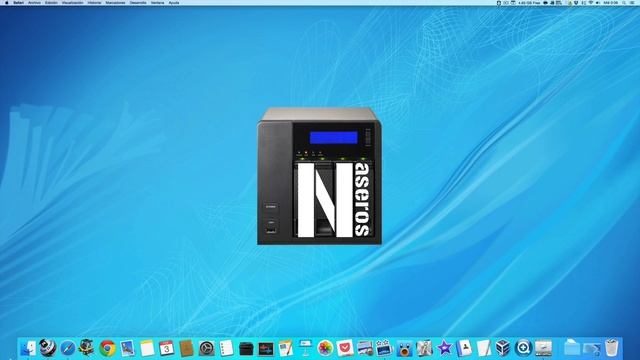Screen dimensions: 640x360
Task: Open the Archivo menu
Action: 34,2
